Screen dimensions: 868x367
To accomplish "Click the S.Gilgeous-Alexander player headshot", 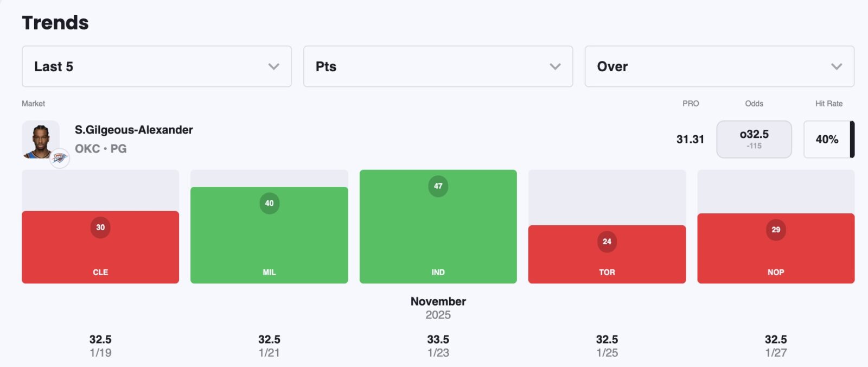I will click(x=41, y=140).
